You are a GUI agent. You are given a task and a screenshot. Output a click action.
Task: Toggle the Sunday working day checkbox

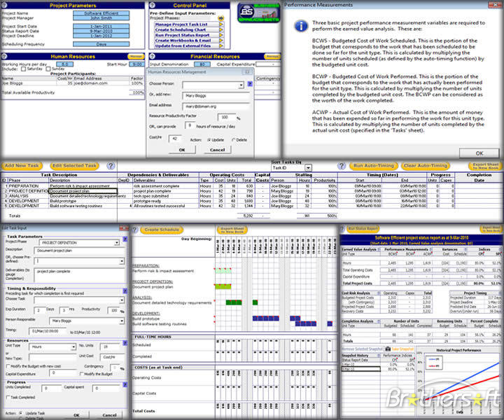click(x=48, y=69)
